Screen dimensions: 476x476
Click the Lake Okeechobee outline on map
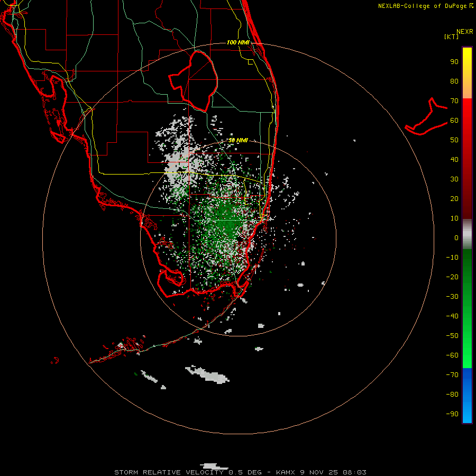194,80
